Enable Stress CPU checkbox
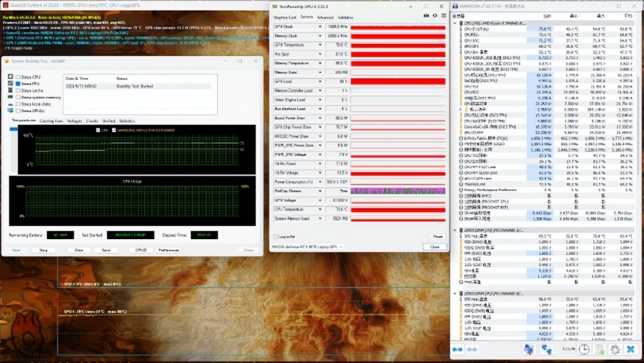Image resolution: width=644 pixels, height=363 pixels. (18, 77)
